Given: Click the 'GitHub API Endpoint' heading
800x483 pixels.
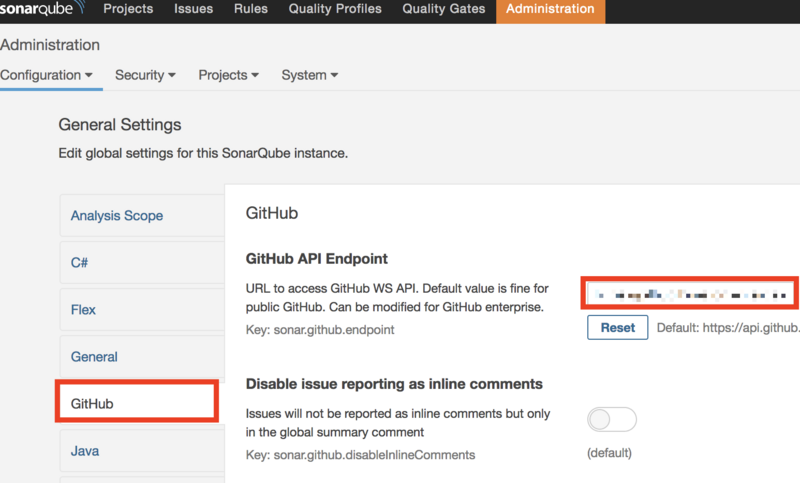Looking at the screenshot, I should [x=317, y=259].
